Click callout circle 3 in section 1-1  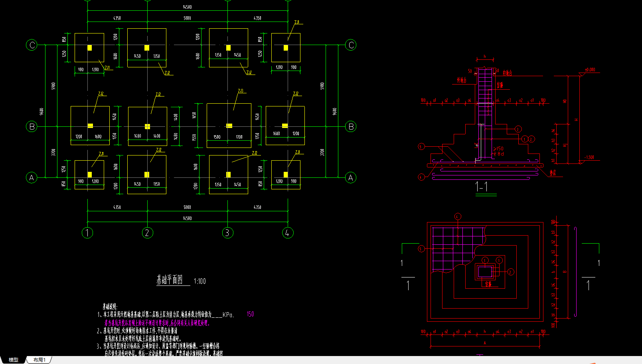(x=518, y=129)
